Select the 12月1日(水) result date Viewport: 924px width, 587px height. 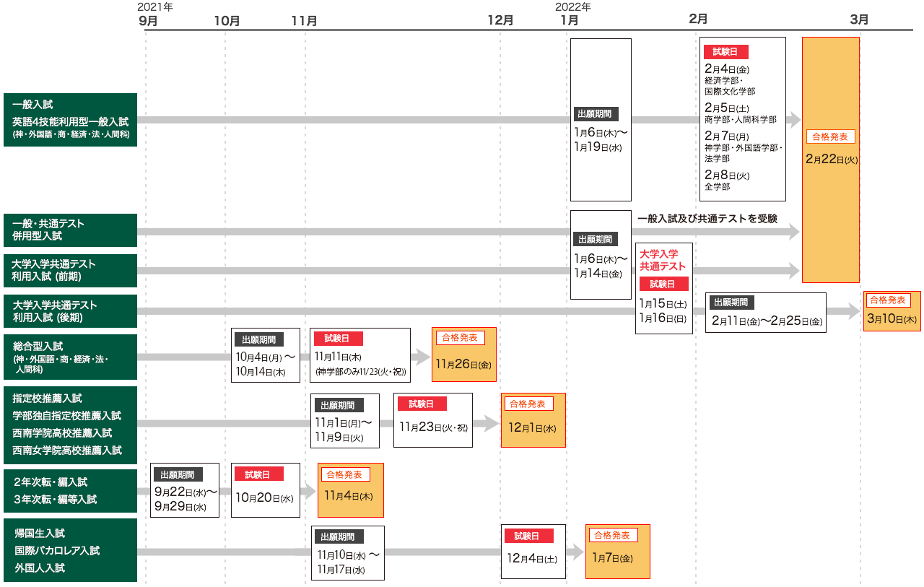point(532,427)
